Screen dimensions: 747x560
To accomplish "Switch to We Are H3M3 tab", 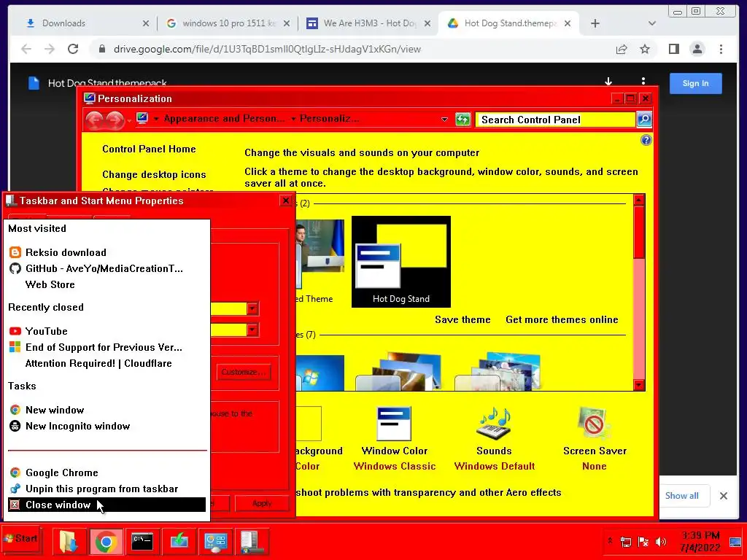I will tap(367, 23).
